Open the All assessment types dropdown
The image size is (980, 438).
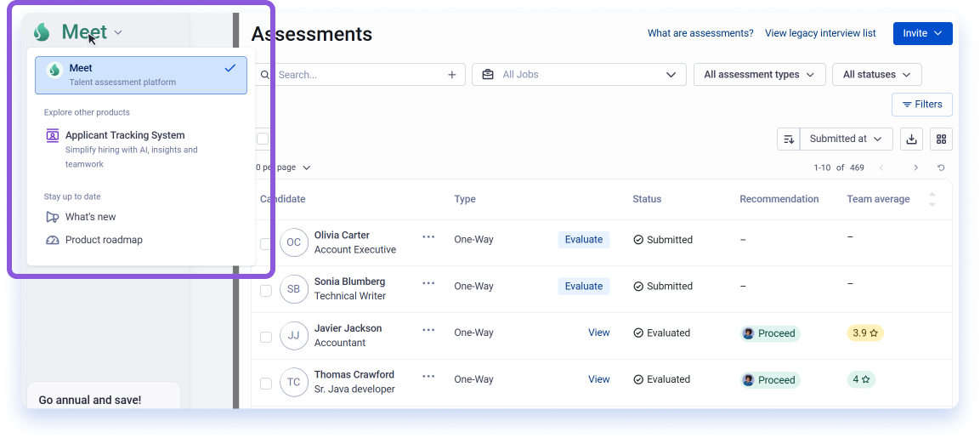point(759,75)
